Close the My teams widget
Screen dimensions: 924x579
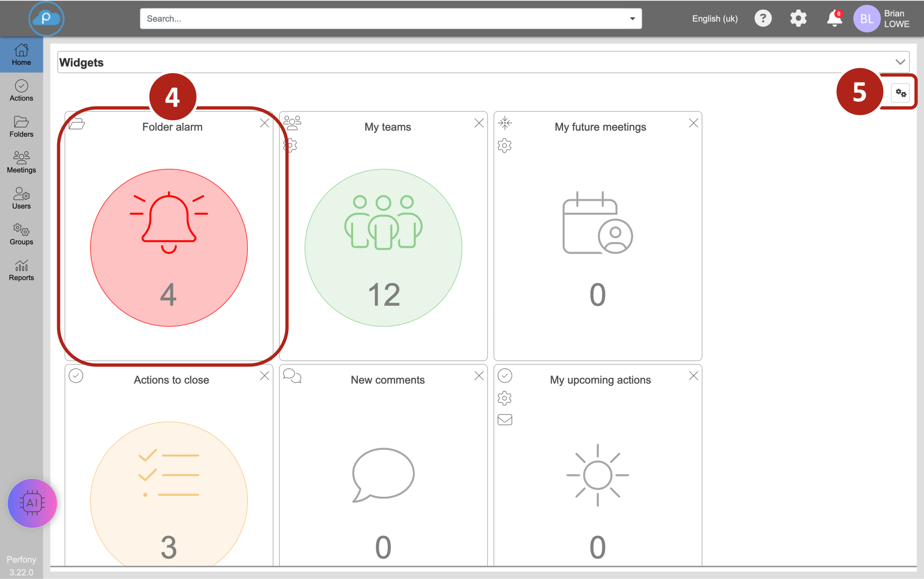[479, 123]
